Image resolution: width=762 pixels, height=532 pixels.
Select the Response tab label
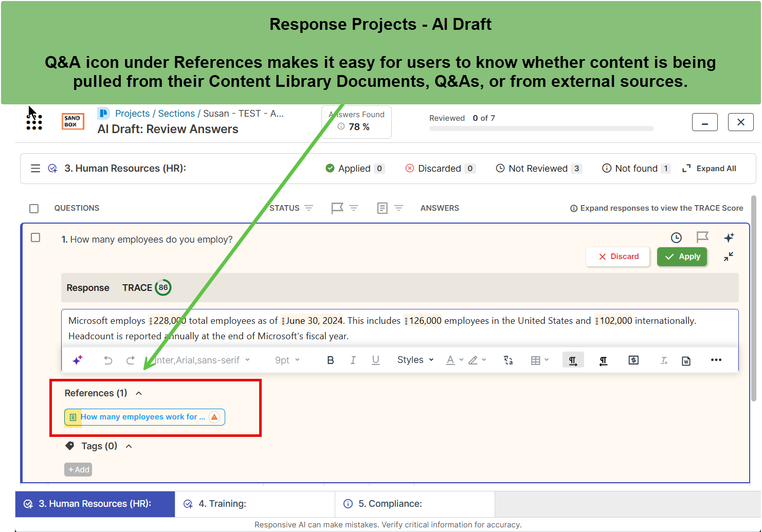tap(88, 288)
